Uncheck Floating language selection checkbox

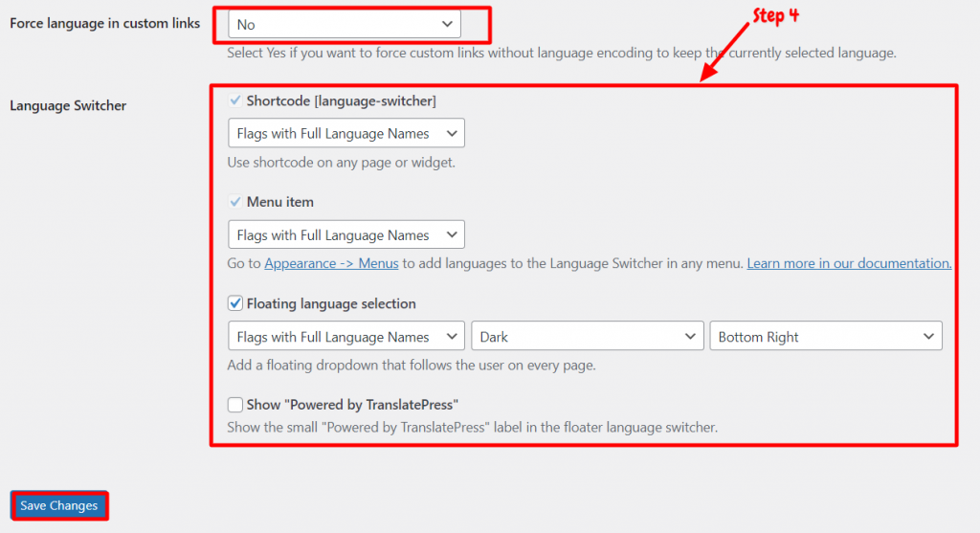(235, 303)
